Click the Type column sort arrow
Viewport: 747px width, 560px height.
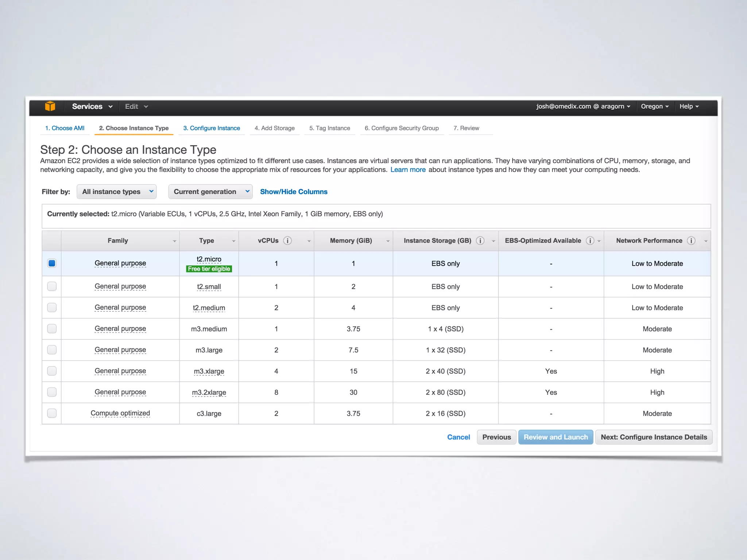coord(233,241)
